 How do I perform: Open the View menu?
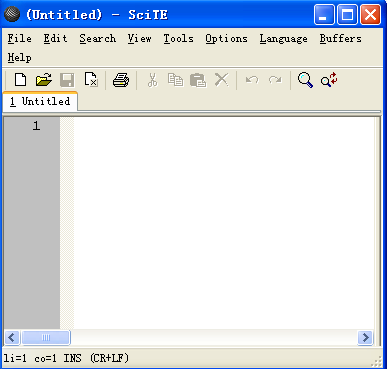(x=139, y=39)
